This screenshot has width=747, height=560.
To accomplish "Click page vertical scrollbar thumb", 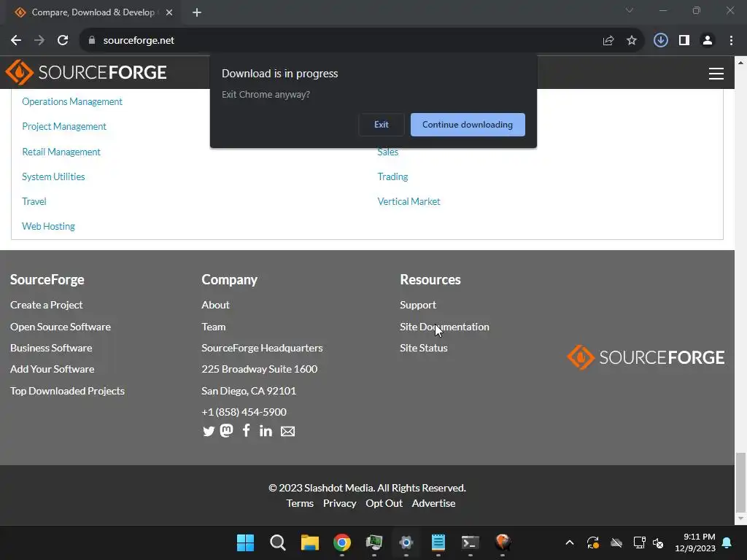I will (x=740, y=481).
